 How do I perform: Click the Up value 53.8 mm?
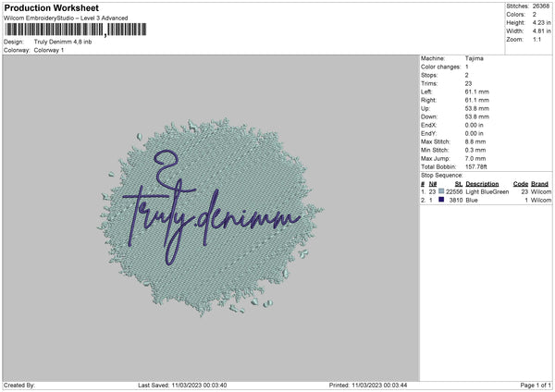click(476, 108)
